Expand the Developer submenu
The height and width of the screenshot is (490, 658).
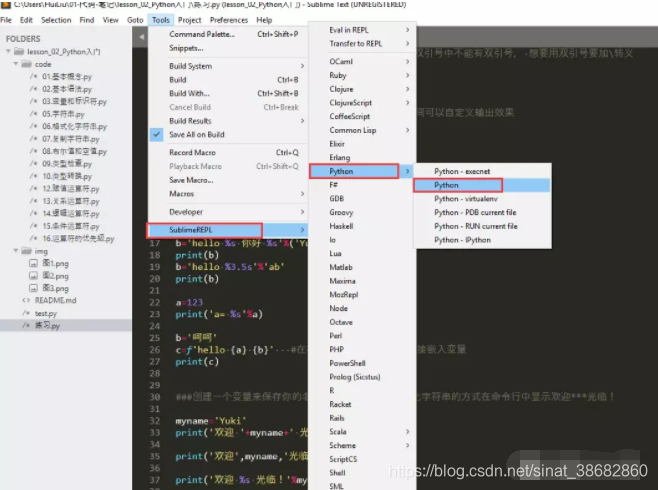tap(228, 212)
